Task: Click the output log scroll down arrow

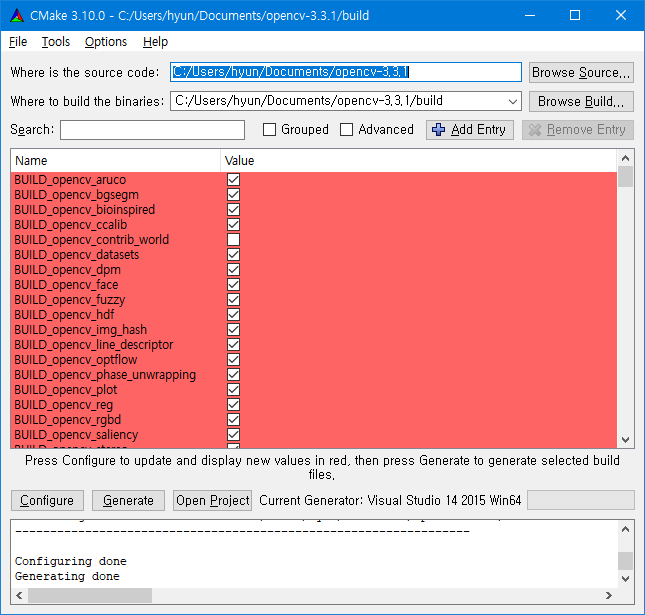Action: 626,579
